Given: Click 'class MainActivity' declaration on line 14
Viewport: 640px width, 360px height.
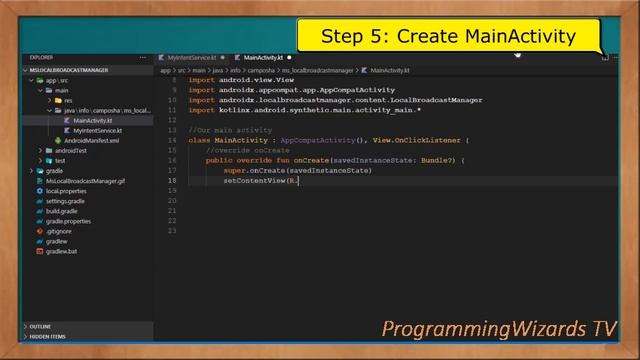Looking at the screenshot, I should [228, 140].
